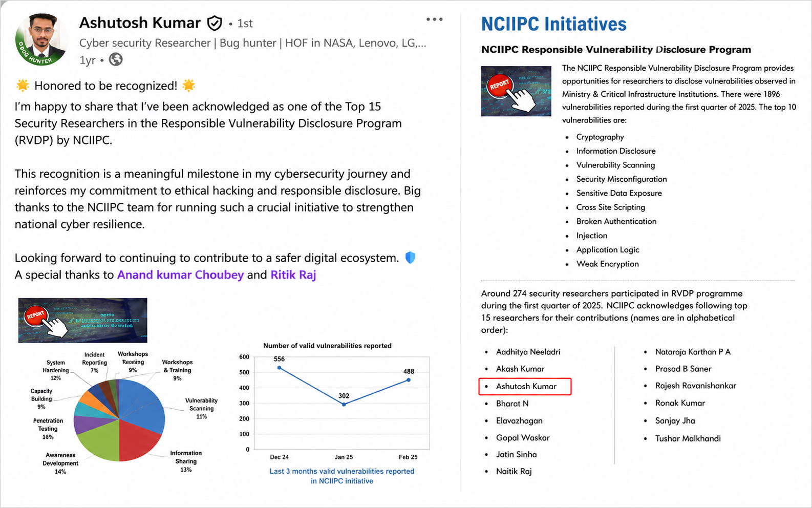The width and height of the screenshot is (812, 508).
Task: Click researcher name 'Ronak Kumar'
Action: 680,403
